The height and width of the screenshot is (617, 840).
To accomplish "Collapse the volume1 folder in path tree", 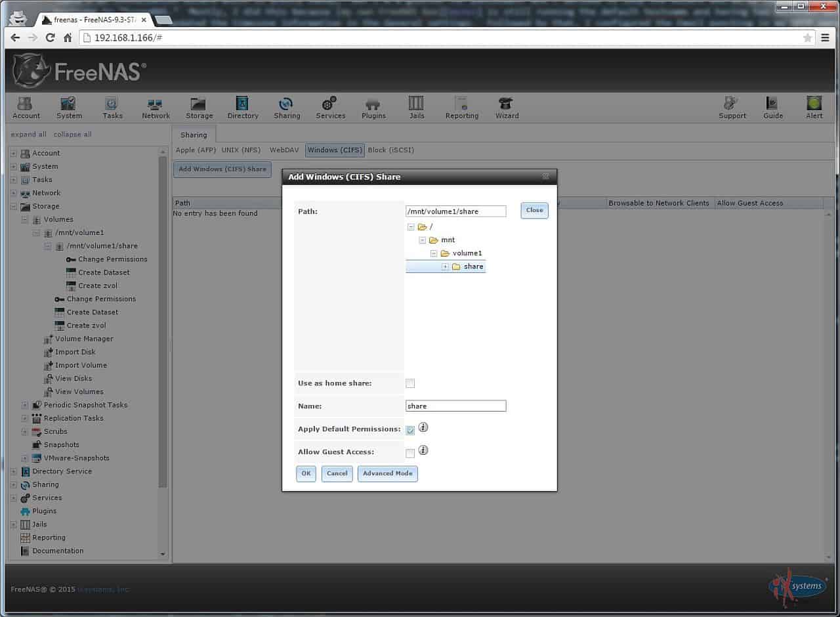I will tap(434, 253).
